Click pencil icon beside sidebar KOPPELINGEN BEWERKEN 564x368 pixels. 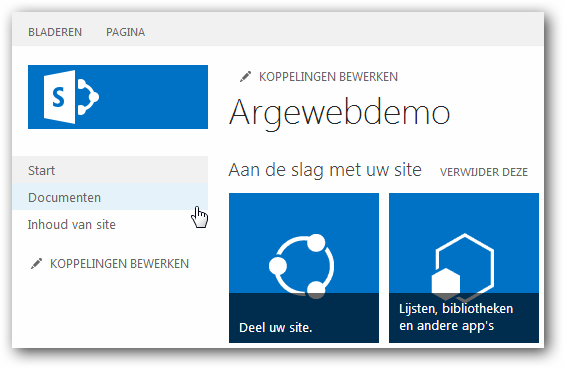coord(36,264)
